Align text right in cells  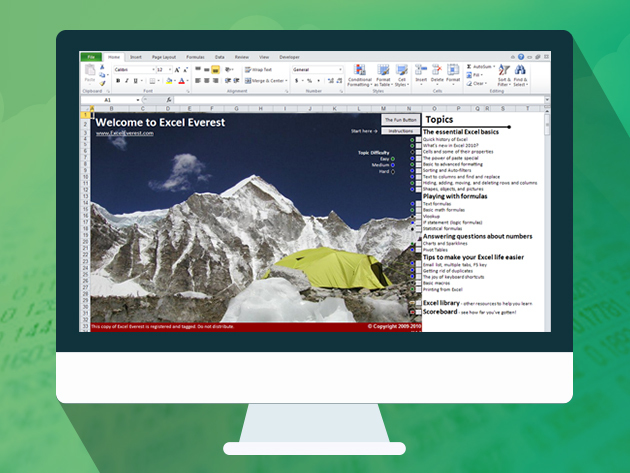coord(215,81)
